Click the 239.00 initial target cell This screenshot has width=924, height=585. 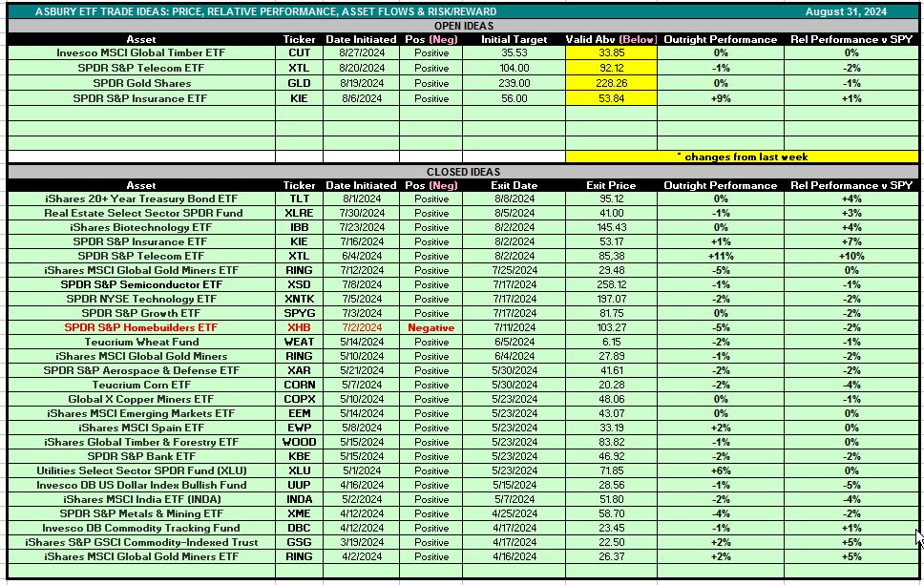(x=514, y=82)
